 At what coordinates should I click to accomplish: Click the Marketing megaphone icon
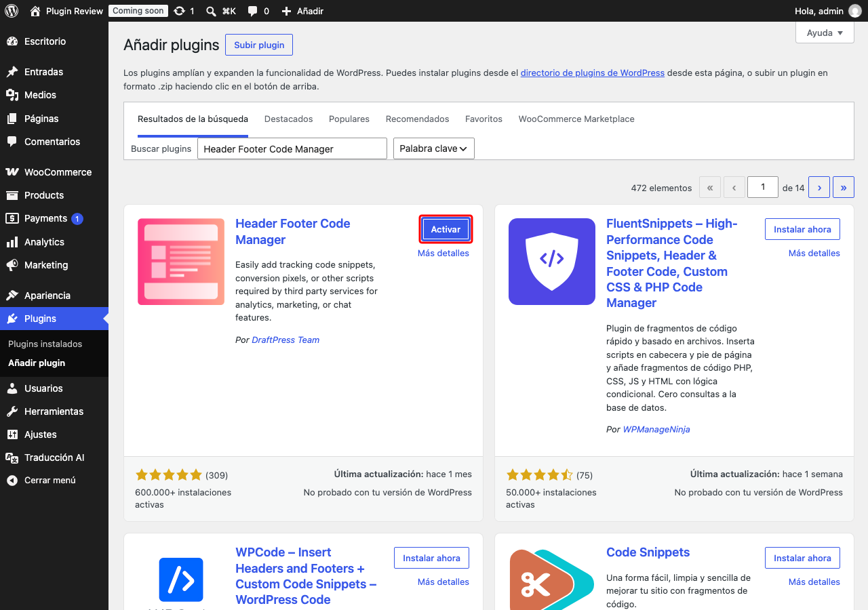(12, 265)
